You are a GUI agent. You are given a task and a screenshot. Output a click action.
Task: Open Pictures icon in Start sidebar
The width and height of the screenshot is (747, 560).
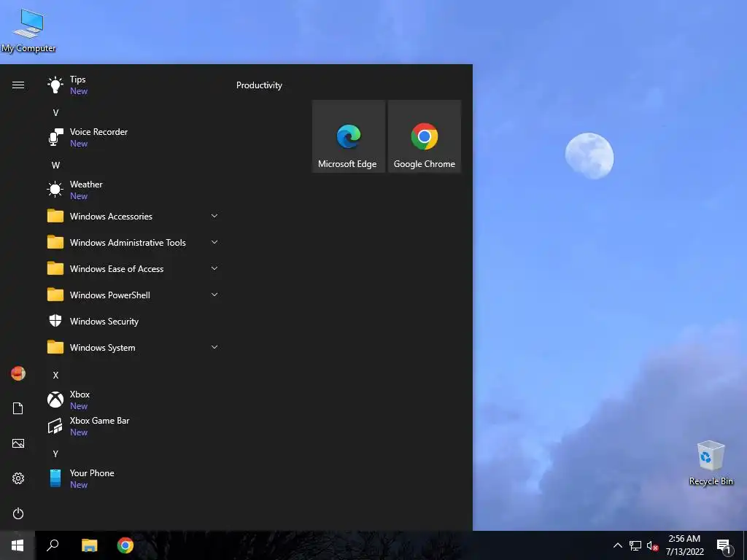click(x=18, y=443)
